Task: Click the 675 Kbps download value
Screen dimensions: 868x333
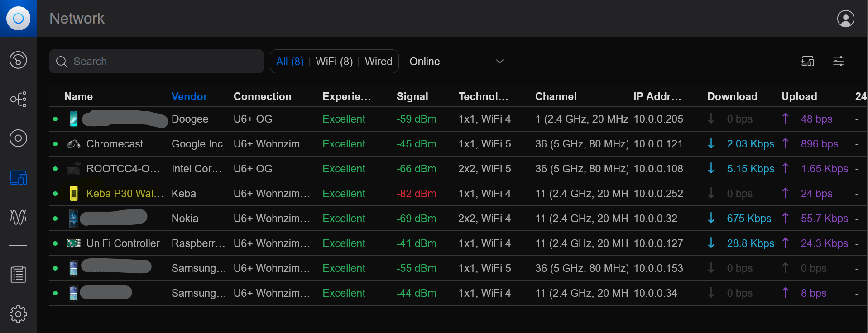Action: [x=749, y=219]
